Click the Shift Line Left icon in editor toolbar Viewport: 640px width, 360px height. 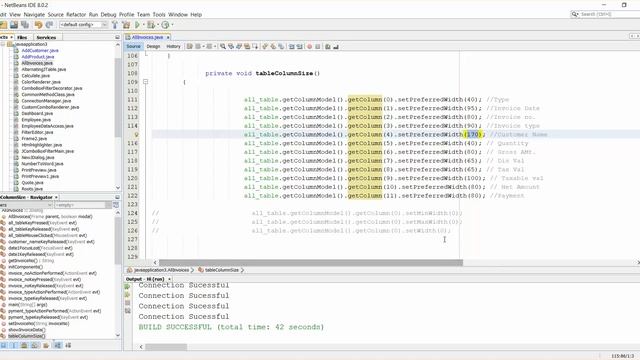(x=292, y=47)
